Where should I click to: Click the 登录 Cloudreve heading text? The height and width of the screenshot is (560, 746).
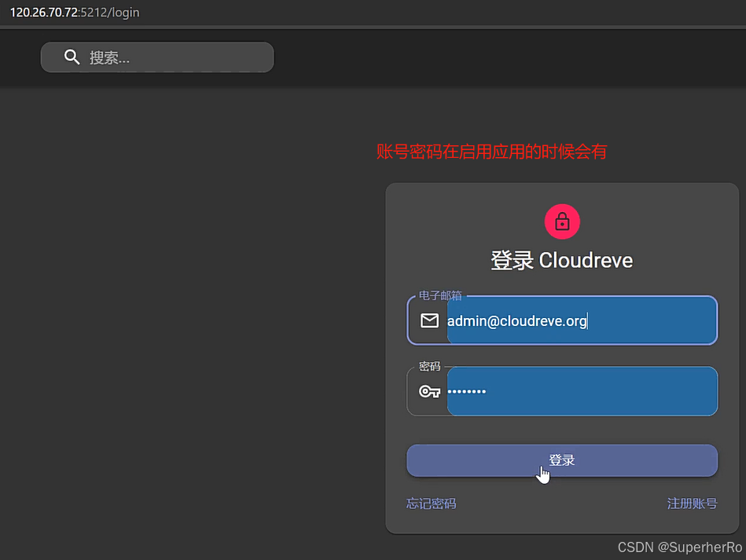[x=562, y=261]
